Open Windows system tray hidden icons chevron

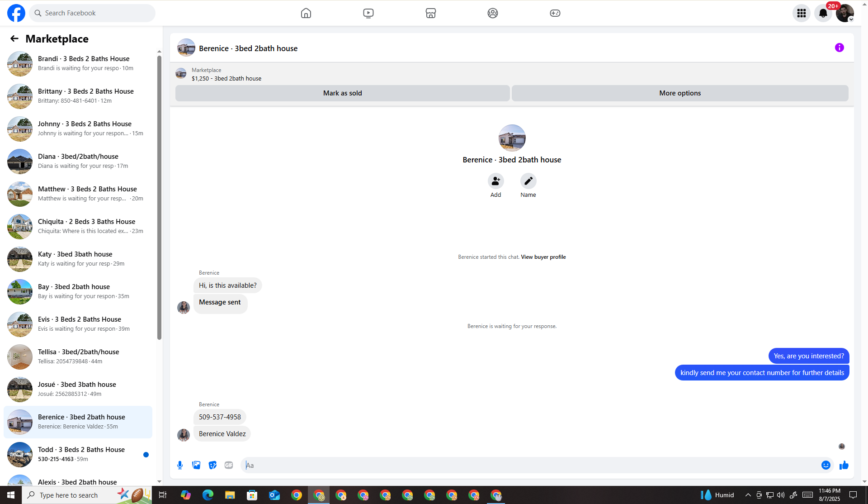[x=748, y=495]
